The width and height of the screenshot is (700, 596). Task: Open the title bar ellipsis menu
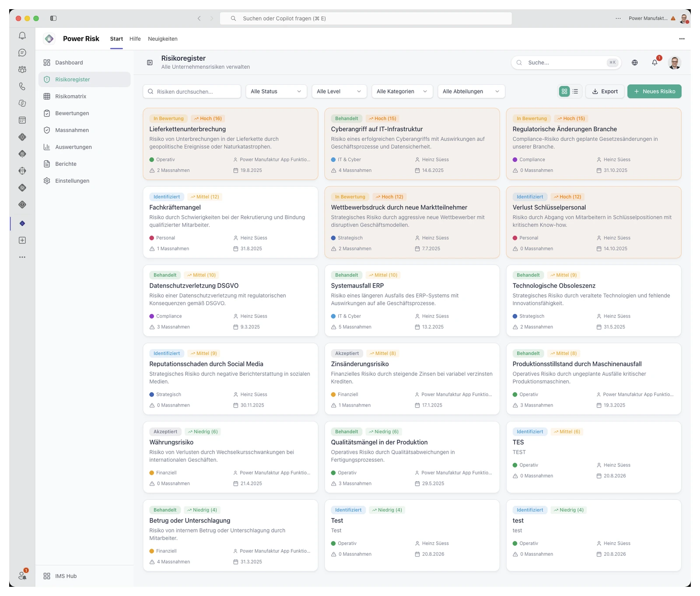618,18
